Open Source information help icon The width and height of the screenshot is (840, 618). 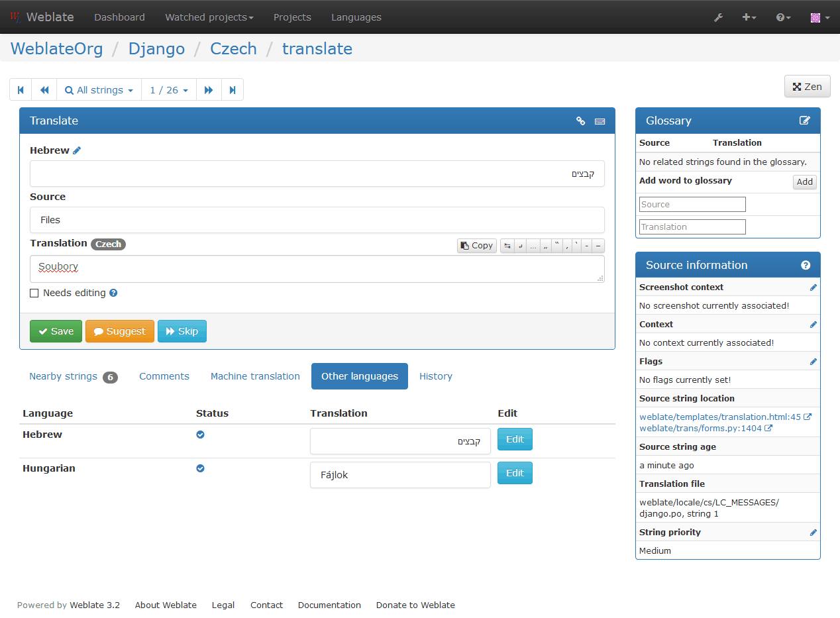point(806,265)
